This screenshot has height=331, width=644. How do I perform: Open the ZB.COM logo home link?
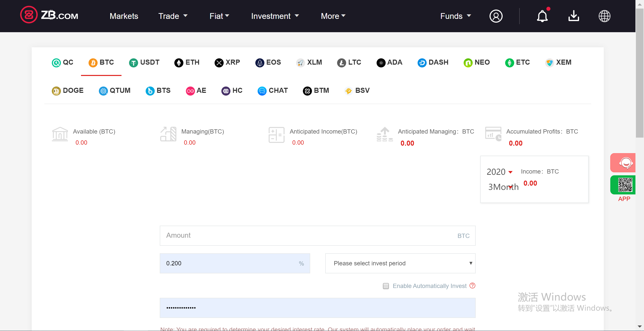click(x=49, y=15)
